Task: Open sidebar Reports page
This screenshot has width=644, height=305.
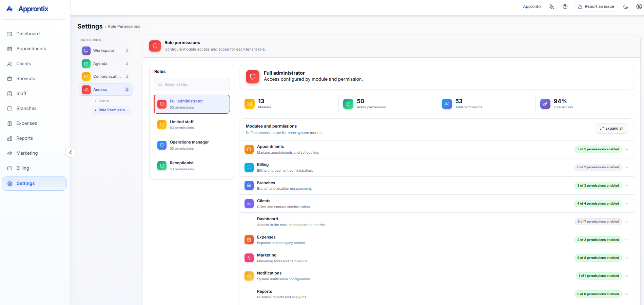Action: click(x=34, y=138)
